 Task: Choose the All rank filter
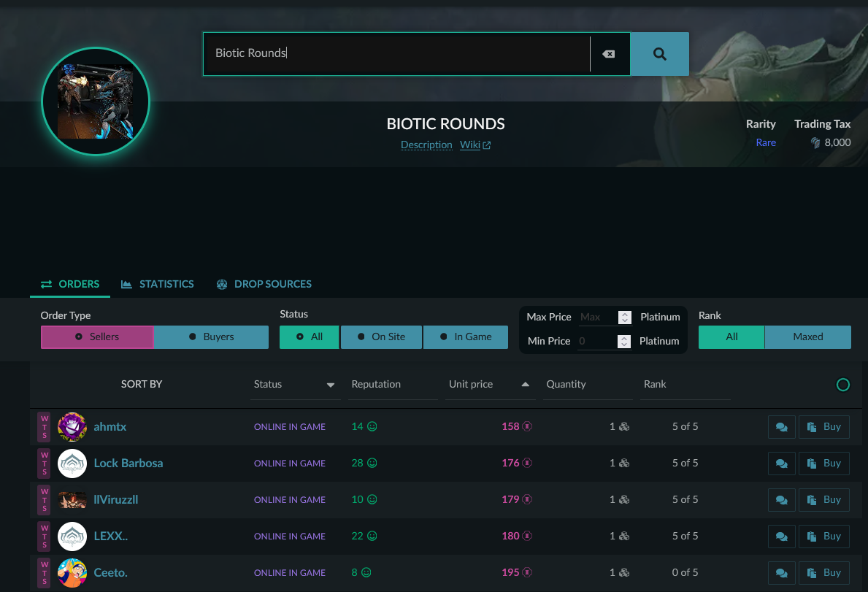point(731,337)
